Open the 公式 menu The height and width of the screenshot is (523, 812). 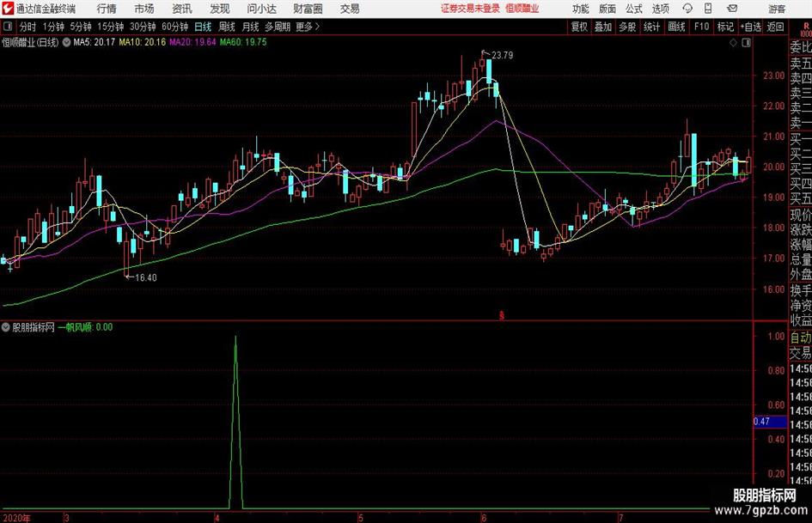tap(634, 9)
